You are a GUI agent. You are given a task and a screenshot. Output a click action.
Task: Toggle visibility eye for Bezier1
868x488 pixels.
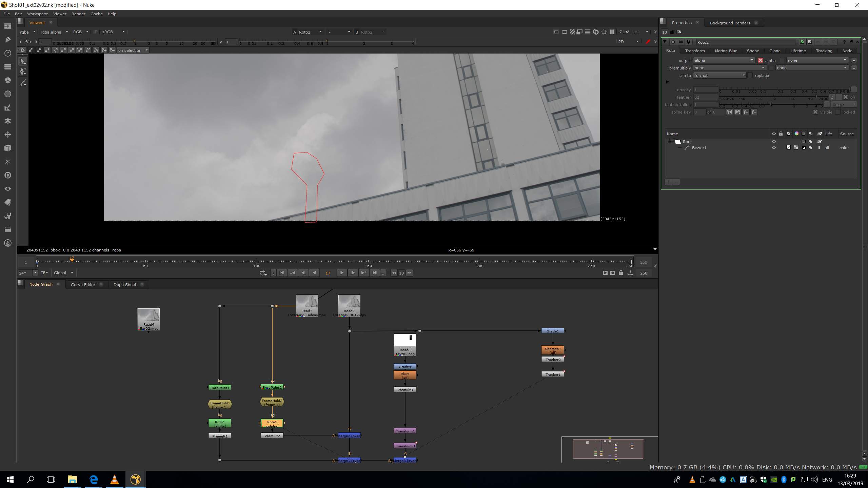tap(774, 148)
